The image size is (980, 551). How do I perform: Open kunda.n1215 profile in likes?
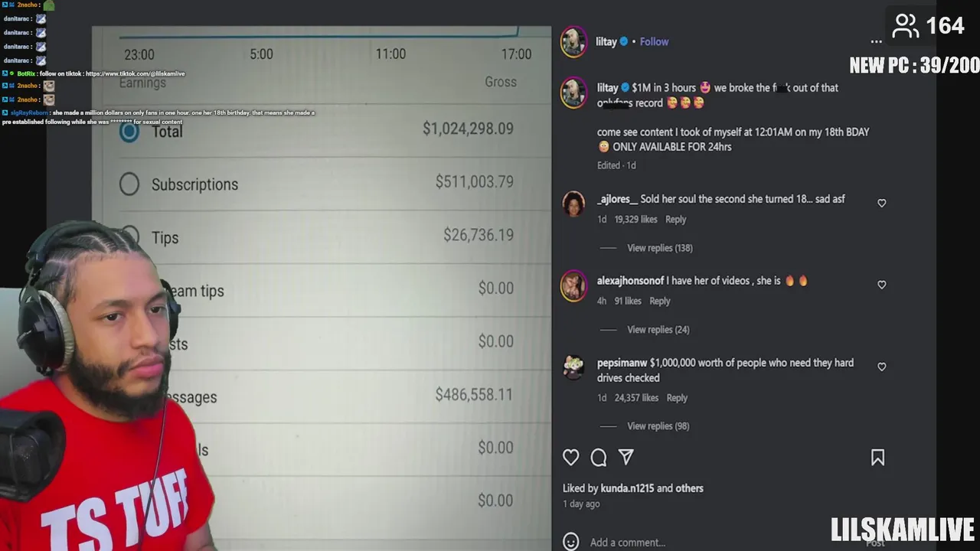(x=627, y=488)
